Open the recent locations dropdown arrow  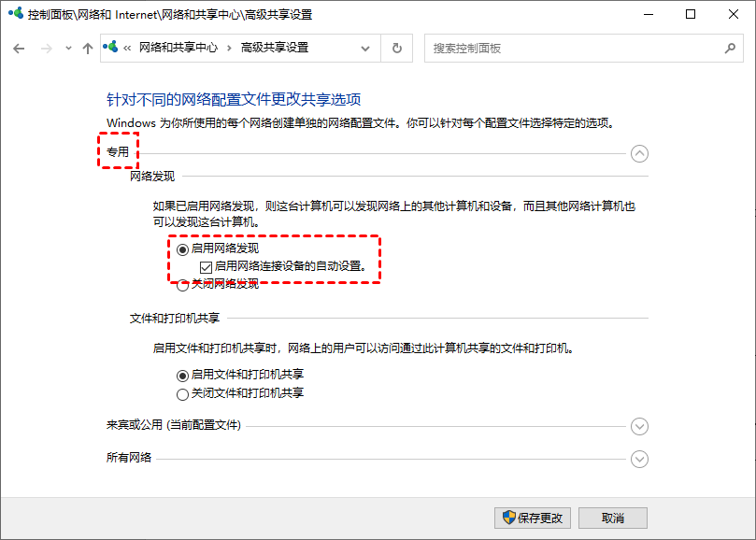pos(68,48)
